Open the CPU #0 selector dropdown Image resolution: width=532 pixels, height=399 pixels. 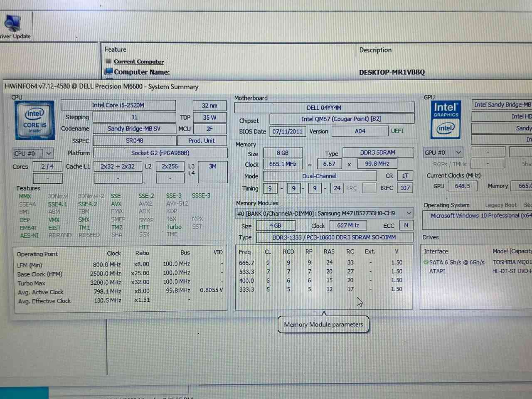[33, 153]
